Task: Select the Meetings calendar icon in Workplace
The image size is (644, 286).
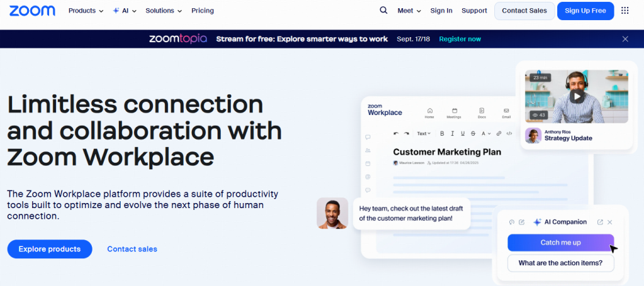Action: click(455, 111)
